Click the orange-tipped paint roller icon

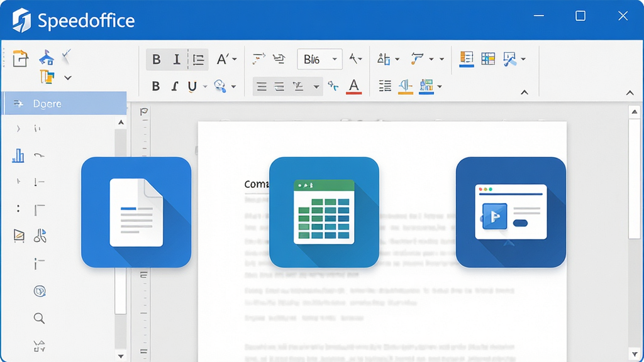(x=417, y=58)
